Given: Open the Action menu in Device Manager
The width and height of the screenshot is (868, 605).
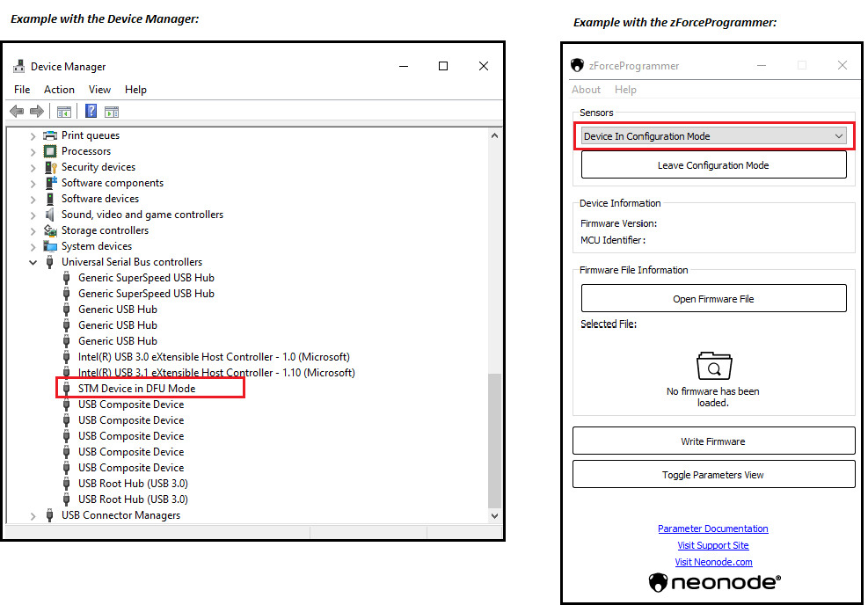Looking at the screenshot, I should click(x=59, y=90).
